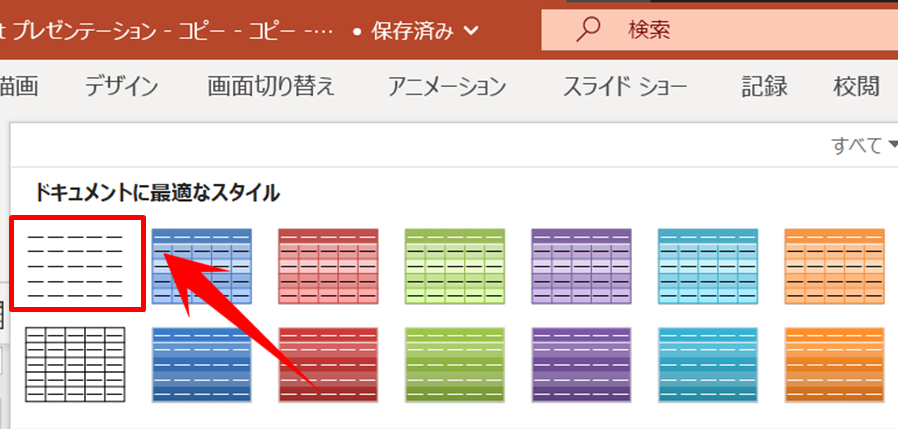Choose purple banded table style with gridlines
This screenshot has height=429, width=898.
581,266
